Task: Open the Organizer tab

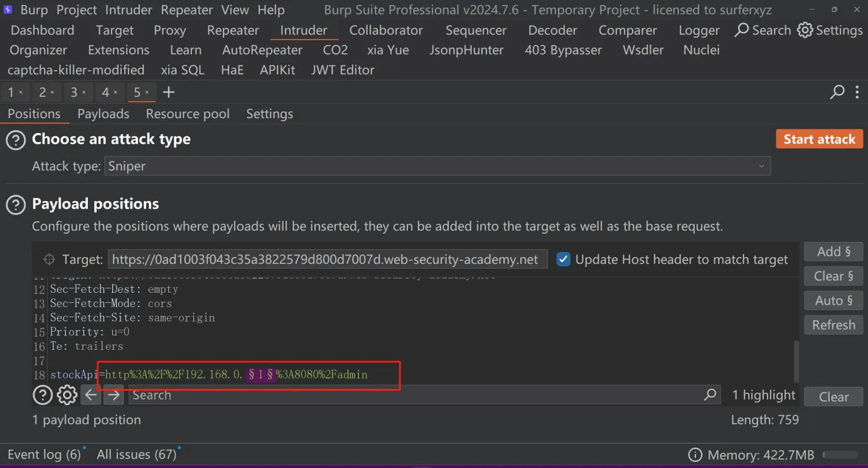Action: coord(39,50)
